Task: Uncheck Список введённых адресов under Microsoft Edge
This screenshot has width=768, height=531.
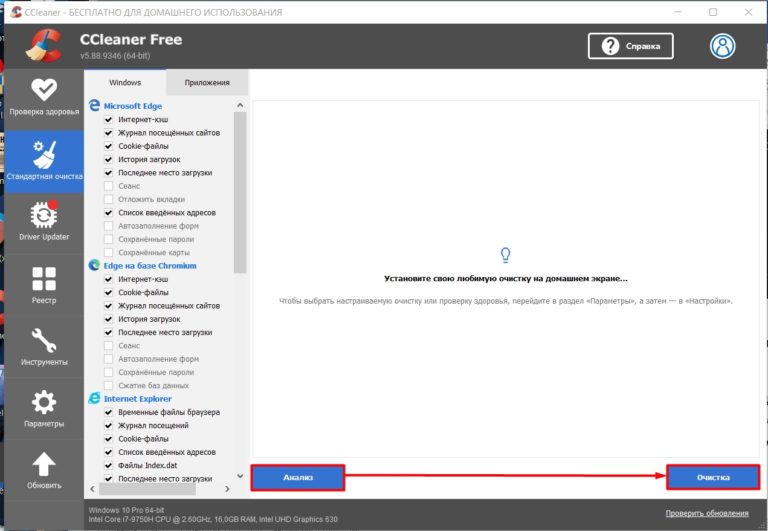Action: [108, 213]
